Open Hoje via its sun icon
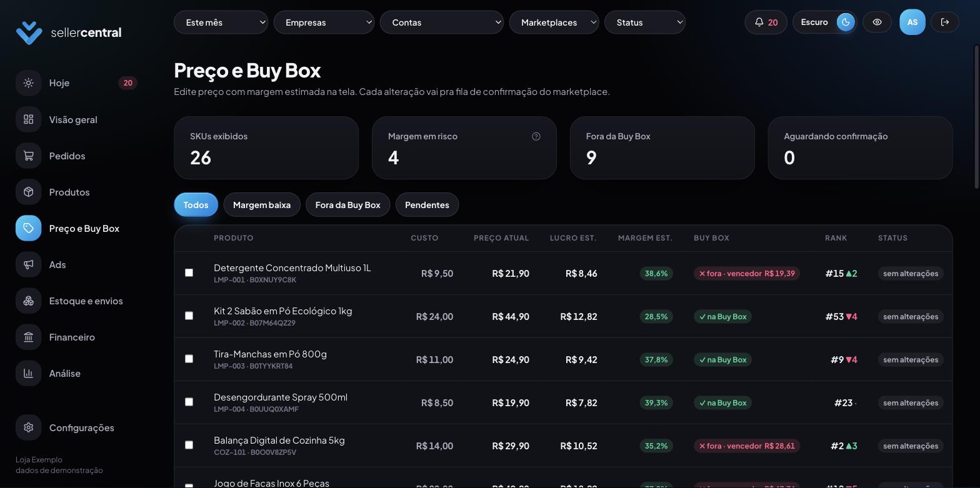The width and height of the screenshot is (980, 488). [x=28, y=83]
